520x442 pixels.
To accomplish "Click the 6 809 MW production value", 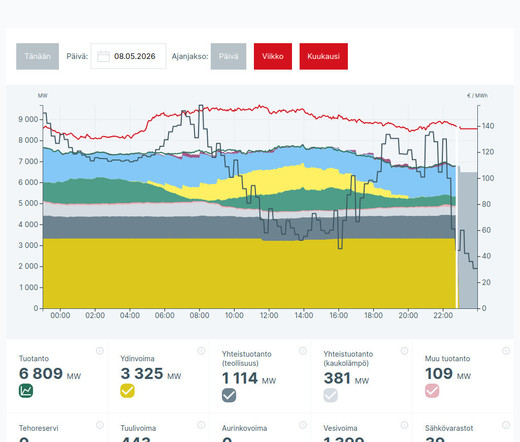I will [x=50, y=374].
